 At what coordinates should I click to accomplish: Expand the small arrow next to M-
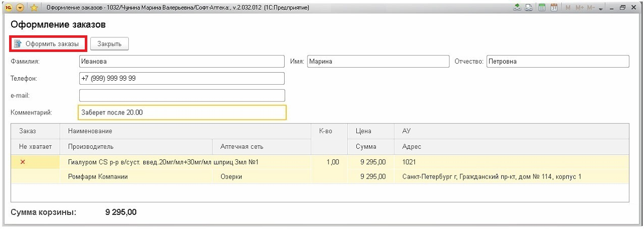pyautogui.click(x=601, y=9)
